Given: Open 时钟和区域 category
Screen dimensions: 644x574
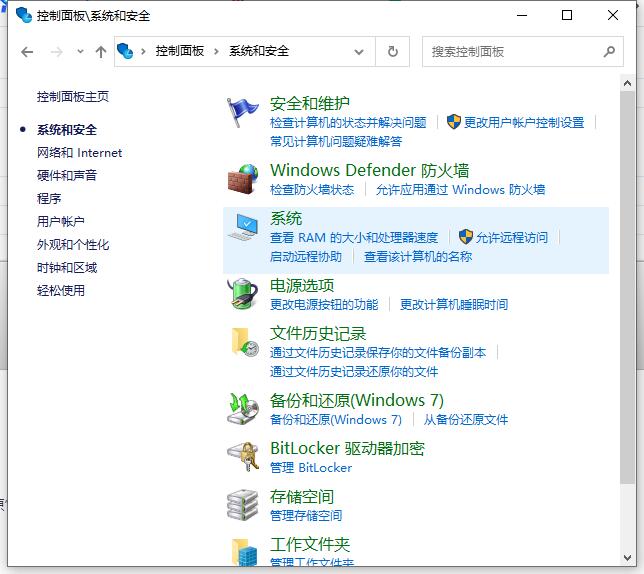Looking at the screenshot, I should click(x=67, y=267).
